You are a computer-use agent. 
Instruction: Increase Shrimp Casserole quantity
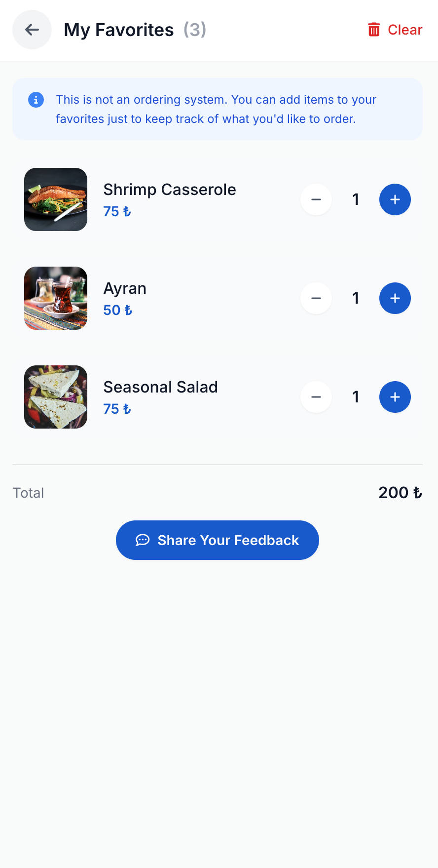[395, 199]
